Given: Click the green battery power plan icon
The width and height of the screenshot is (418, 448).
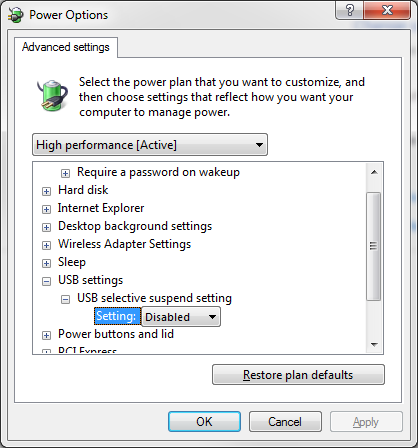Looking at the screenshot, I should coord(52,95).
